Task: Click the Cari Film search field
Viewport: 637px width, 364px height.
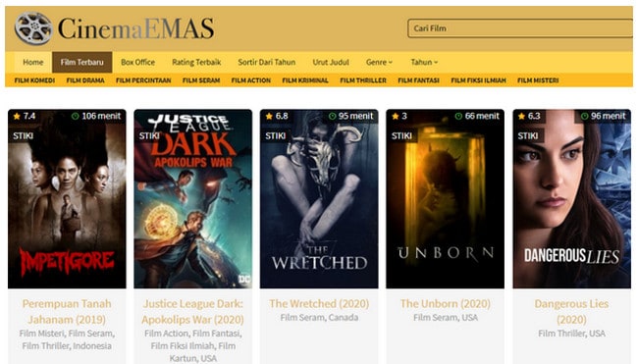Action: point(520,28)
